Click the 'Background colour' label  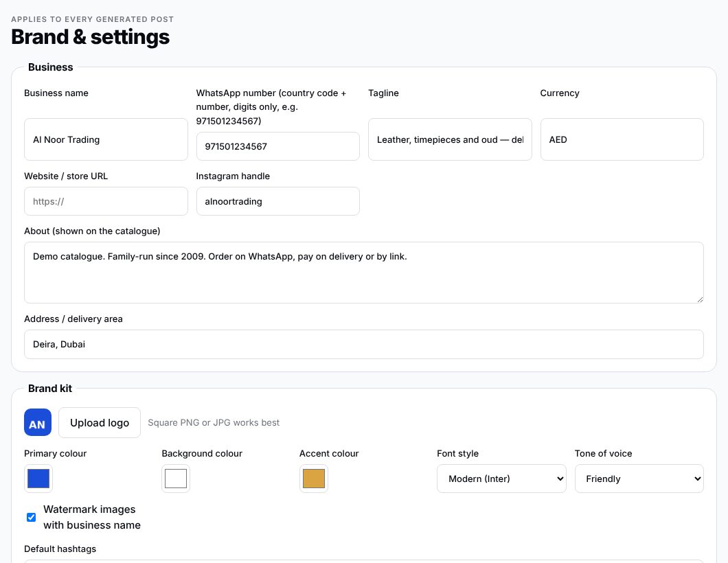(x=202, y=453)
